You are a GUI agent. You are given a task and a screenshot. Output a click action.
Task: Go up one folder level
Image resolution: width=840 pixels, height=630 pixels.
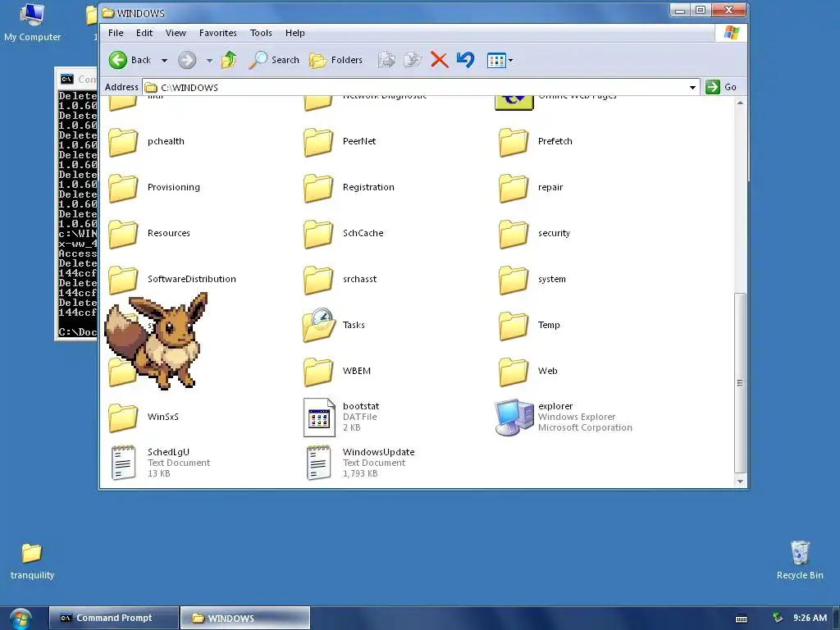tap(229, 60)
